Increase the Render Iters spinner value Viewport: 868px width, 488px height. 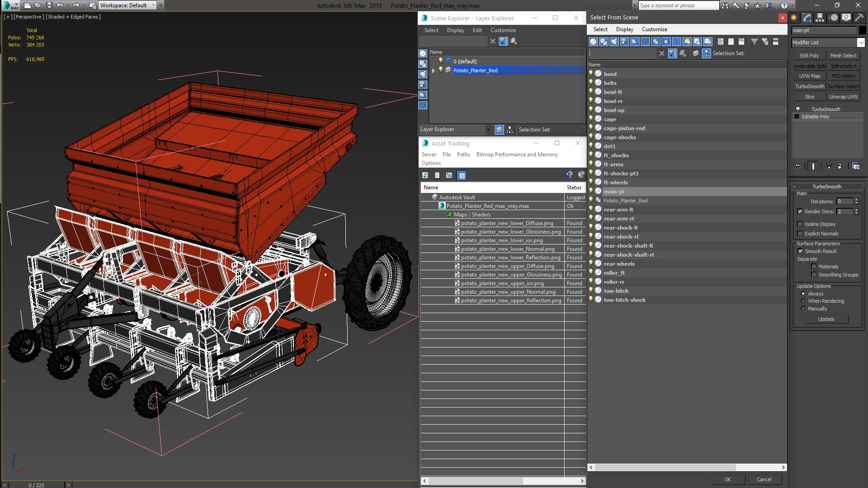point(856,210)
